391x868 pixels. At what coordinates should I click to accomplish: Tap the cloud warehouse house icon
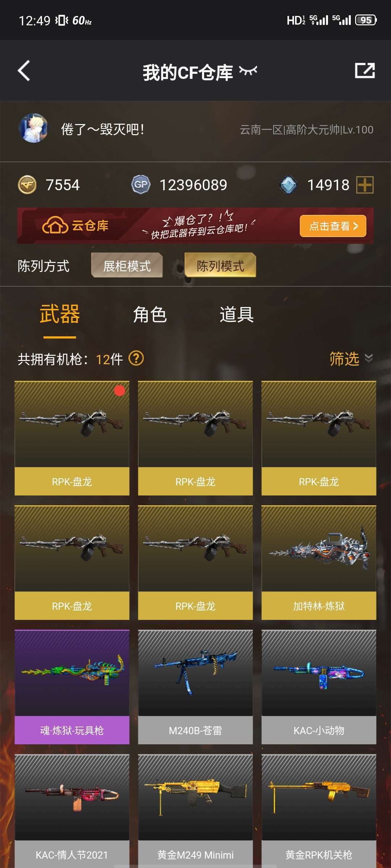pos(55,225)
